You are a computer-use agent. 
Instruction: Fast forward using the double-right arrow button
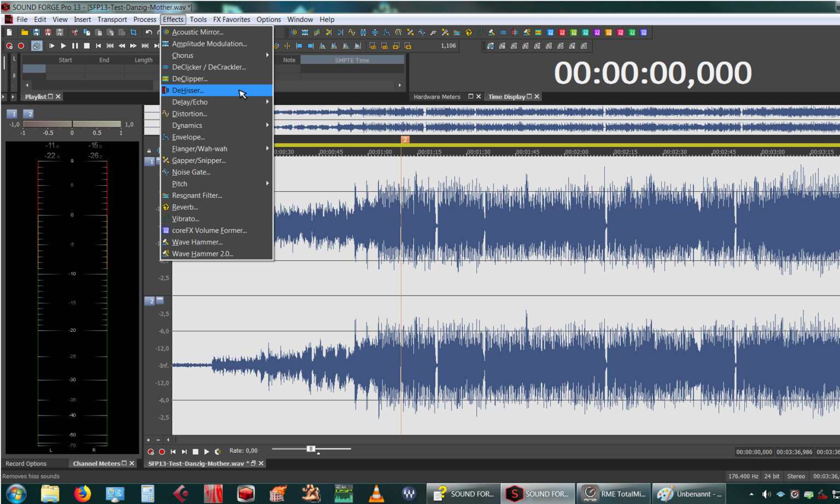point(133,46)
